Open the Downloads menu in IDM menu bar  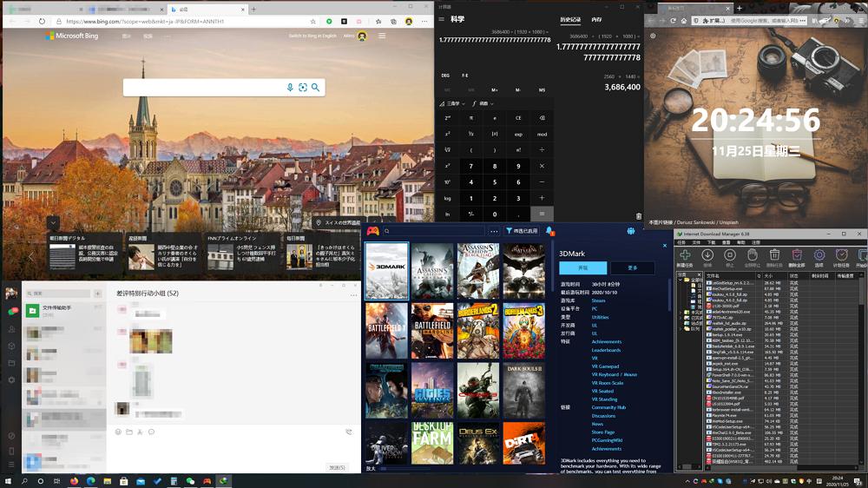[x=713, y=242]
